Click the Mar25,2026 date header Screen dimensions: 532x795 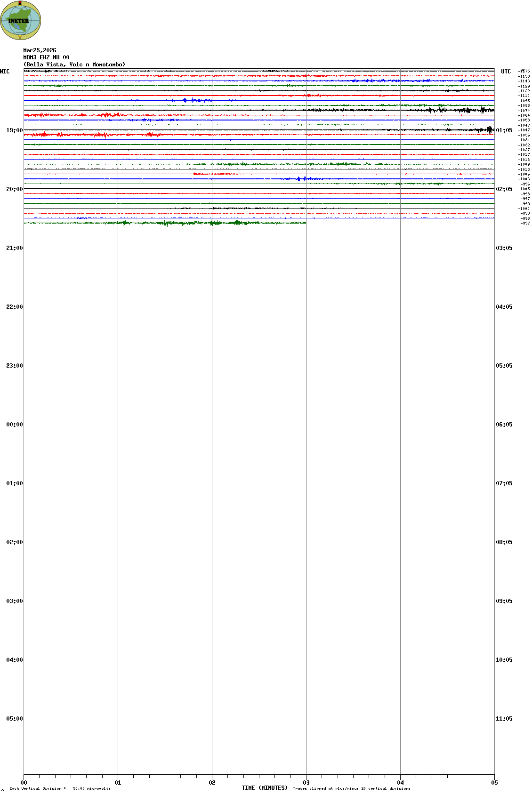[40, 50]
